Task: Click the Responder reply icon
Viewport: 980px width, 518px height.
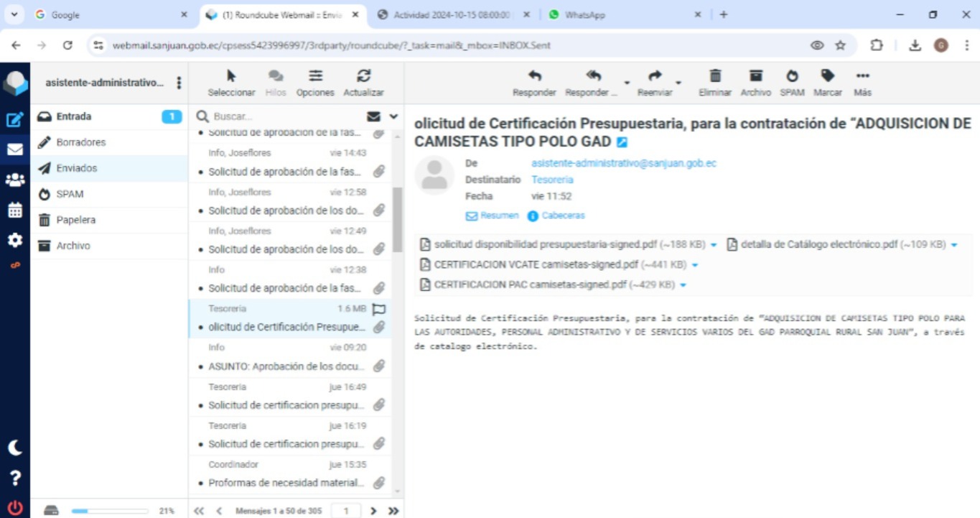Action: coord(534,83)
